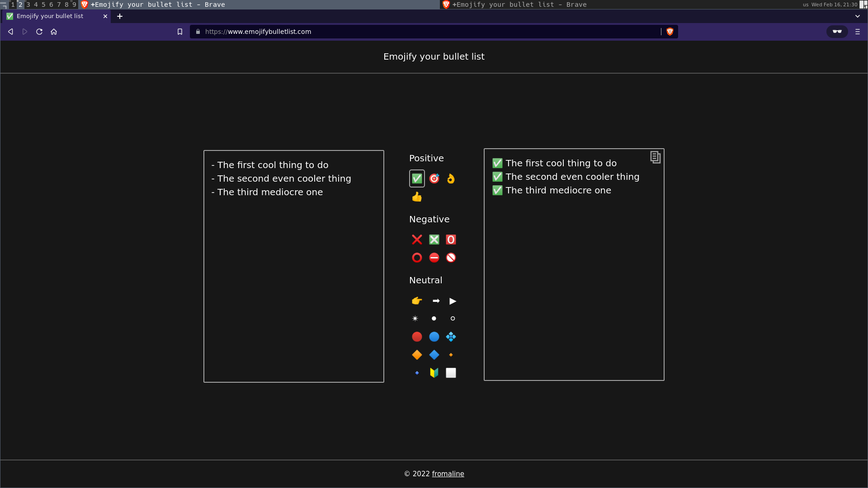The height and width of the screenshot is (488, 868).
Task: Select the red cross mark emoji
Action: (417, 239)
